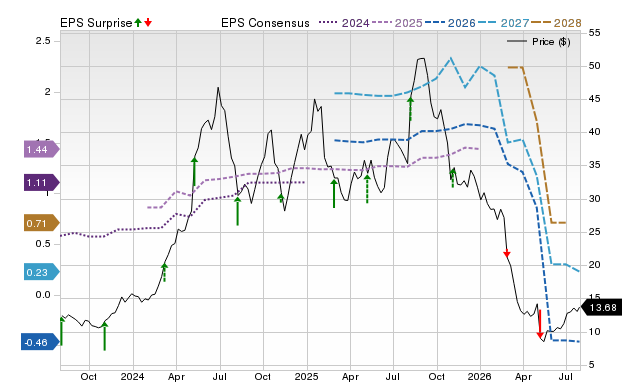The image size is (640, 382).
Task: Click the 13.68 current price tag
Action: coord(601,307)
